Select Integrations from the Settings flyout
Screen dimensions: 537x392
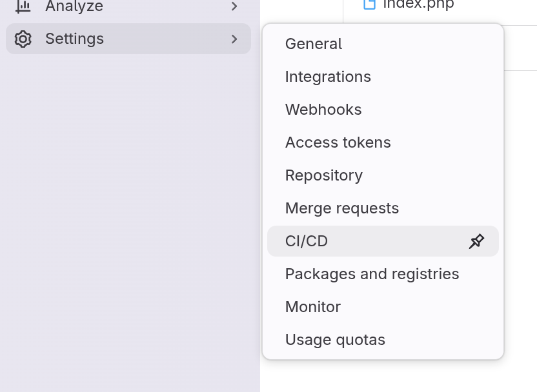point(328,77)
